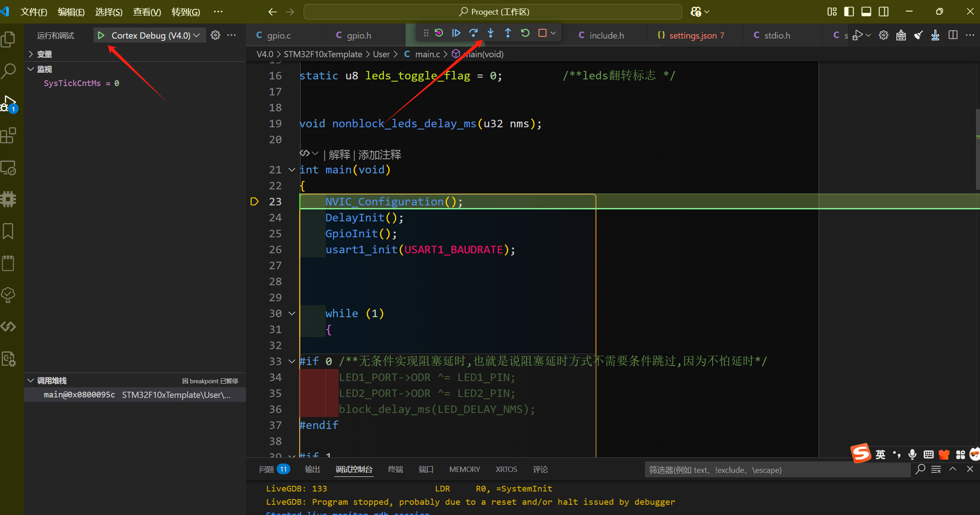Open the Search panel in the activity bar

[x=9, y=71]
